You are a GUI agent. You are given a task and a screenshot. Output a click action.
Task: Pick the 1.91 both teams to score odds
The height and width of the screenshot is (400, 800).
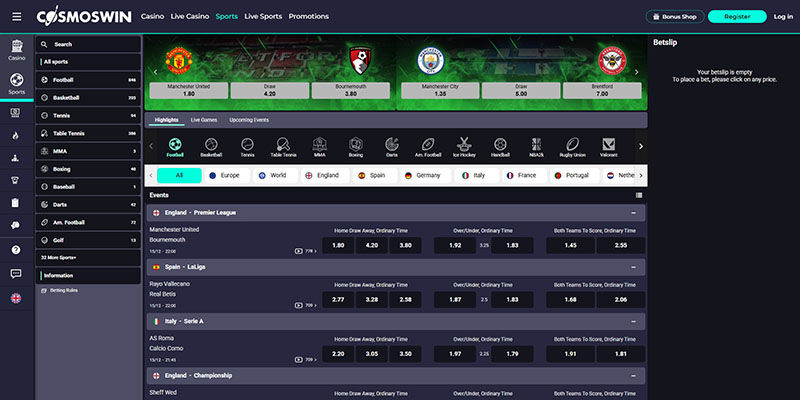click(570, 354)
